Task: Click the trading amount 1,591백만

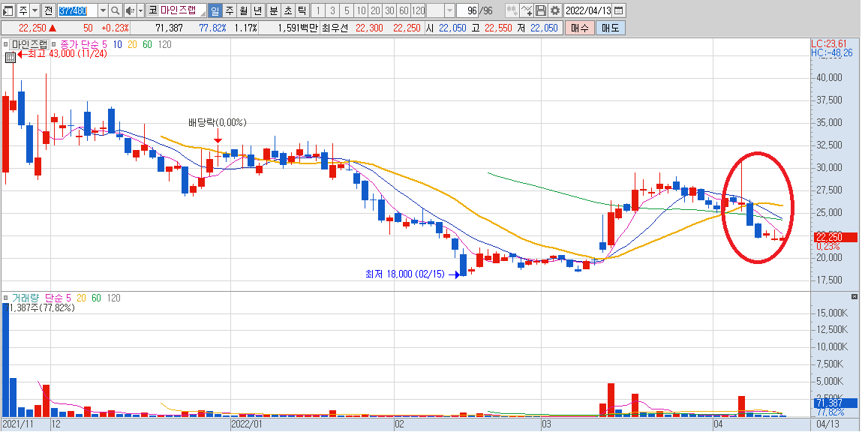Action: tap(297, 28)
